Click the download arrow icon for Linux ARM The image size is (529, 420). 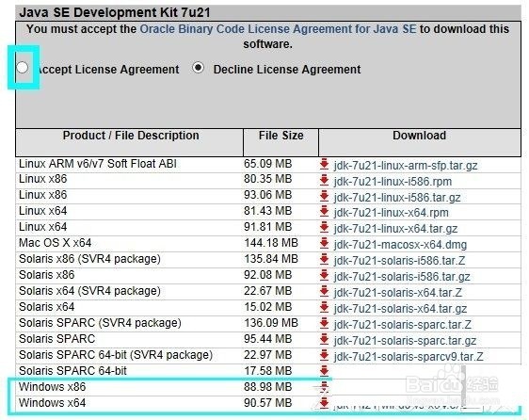(x=324, y=164)
